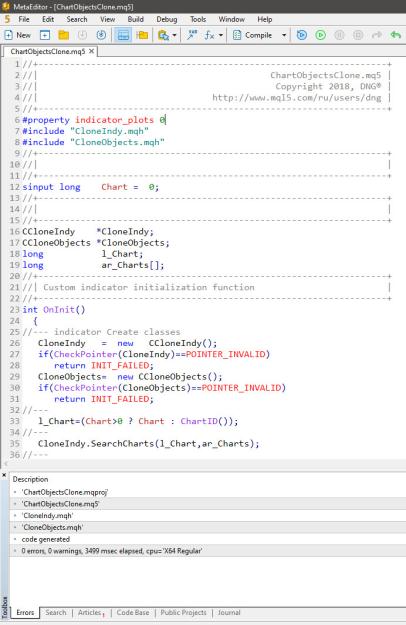Open the View menu
This screenshot has height=625, width=406.
(107, 19)
